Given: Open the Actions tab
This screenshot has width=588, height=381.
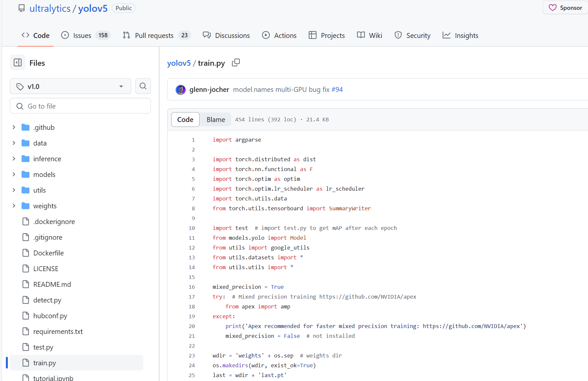Looking at the screenshot, I should [x=279, y=35].
